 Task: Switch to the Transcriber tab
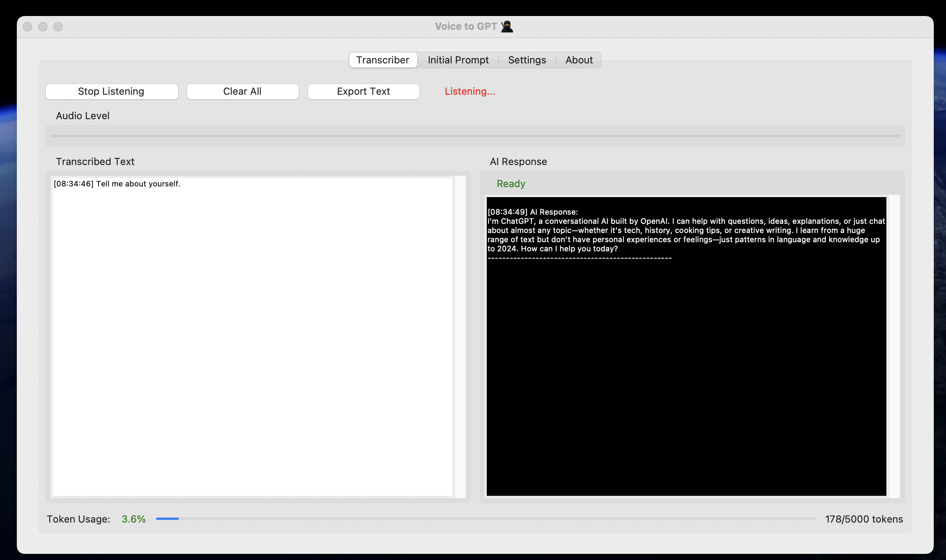pyautogui.click(x=382, y=60)
